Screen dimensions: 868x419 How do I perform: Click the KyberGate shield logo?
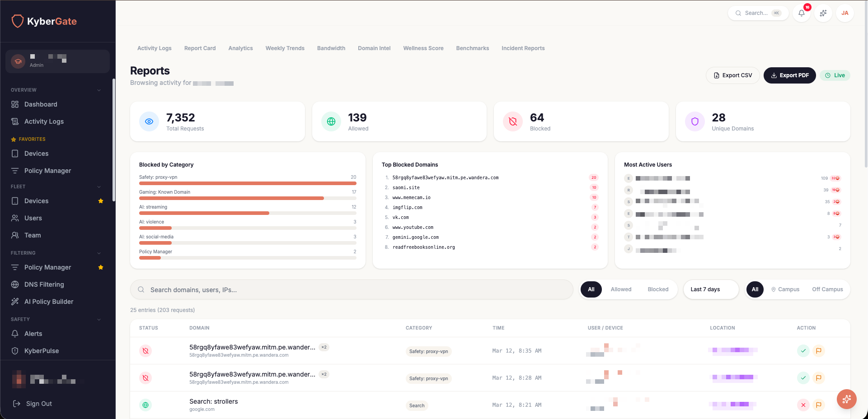click(x=17, y=21)
